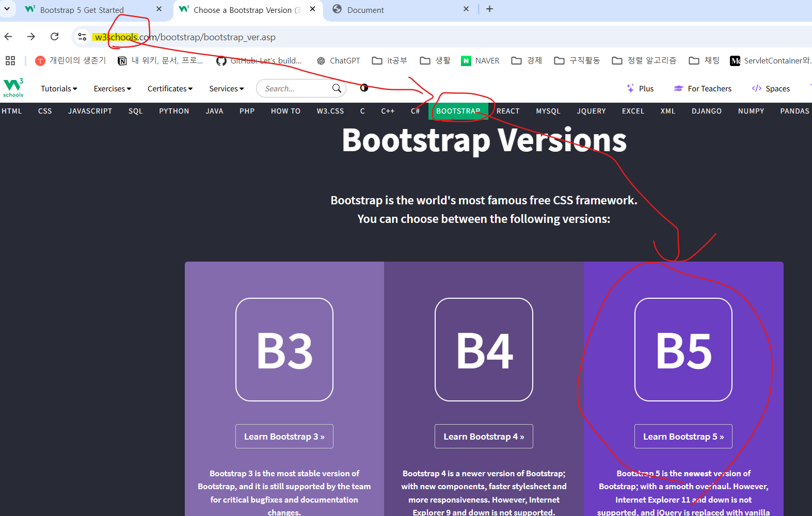Click Learn Bootstrap 4 button
The image size is (812, 516).
tap(484, 437)
